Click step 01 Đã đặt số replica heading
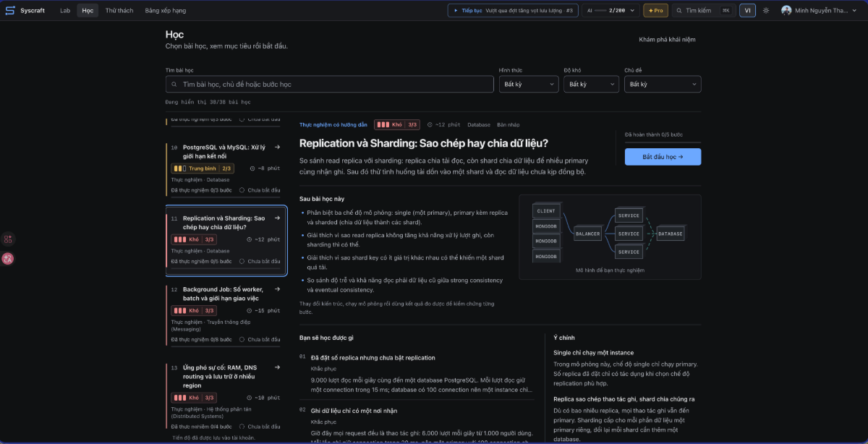868x444 pixels. tap(373, 358)
